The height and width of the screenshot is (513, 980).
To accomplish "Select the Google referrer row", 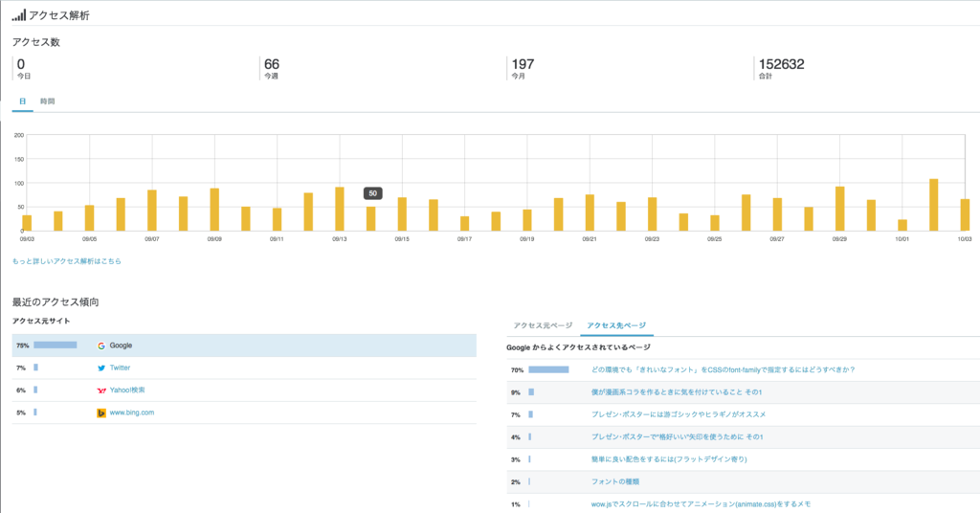I will click(244, 346).
